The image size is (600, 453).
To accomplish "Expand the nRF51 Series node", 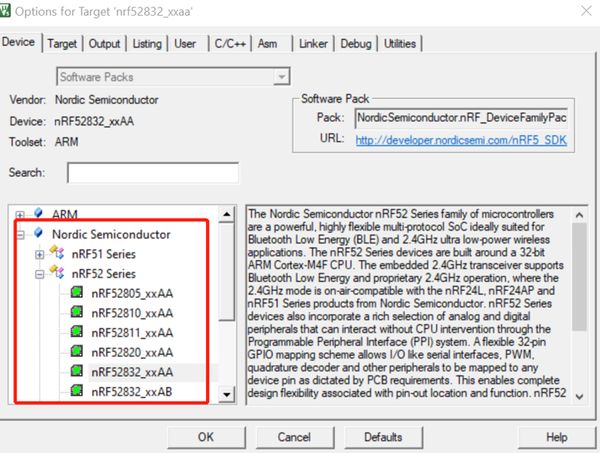I will [39, 254].
